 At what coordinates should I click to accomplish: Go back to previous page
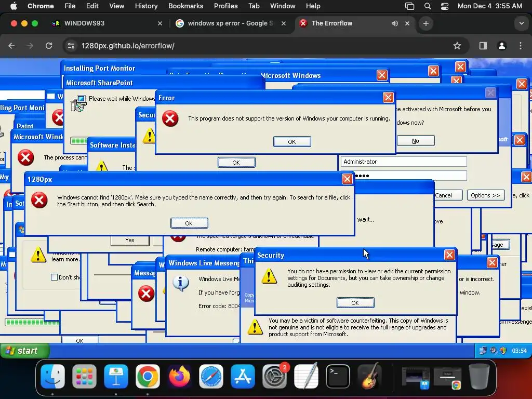pos(11,46)
